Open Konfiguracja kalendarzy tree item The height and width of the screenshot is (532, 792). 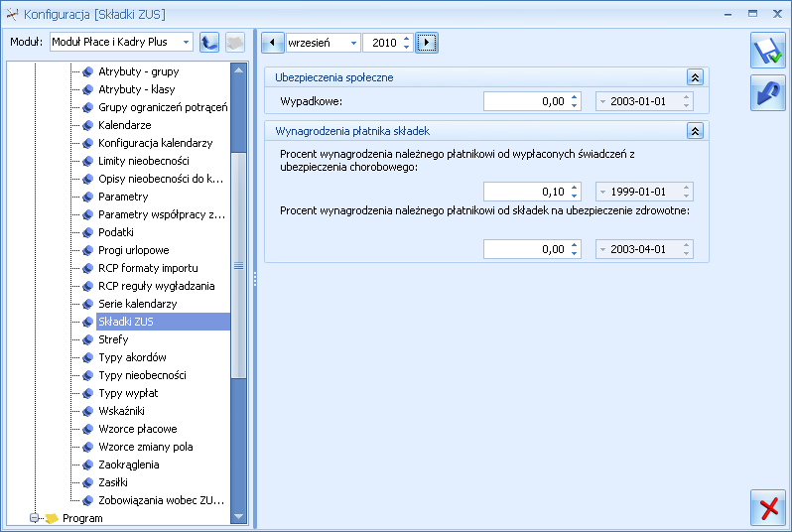pyautogui.click(x=155, y=143)
